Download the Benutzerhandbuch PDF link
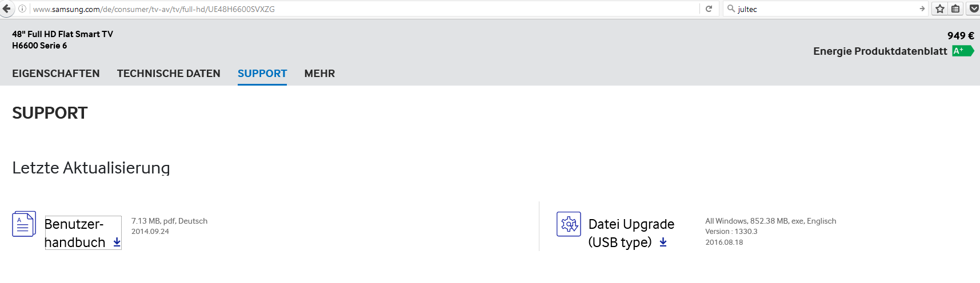This screenshot has width=980, height=283. [74, 233]
